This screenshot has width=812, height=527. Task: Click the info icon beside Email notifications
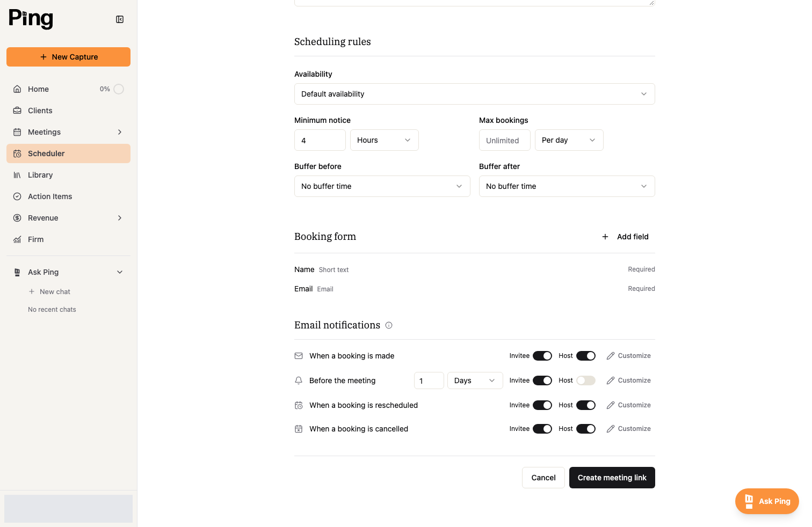389,325
